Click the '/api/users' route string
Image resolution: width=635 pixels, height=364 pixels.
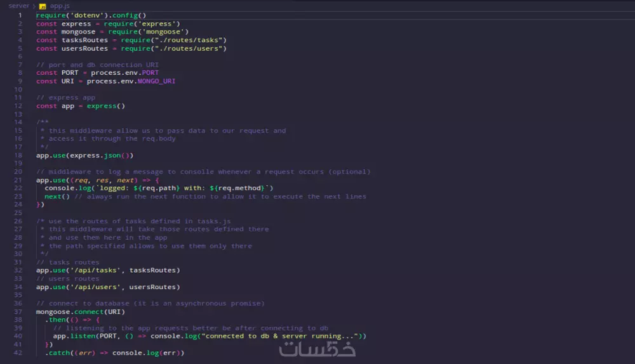coord(95,287)
